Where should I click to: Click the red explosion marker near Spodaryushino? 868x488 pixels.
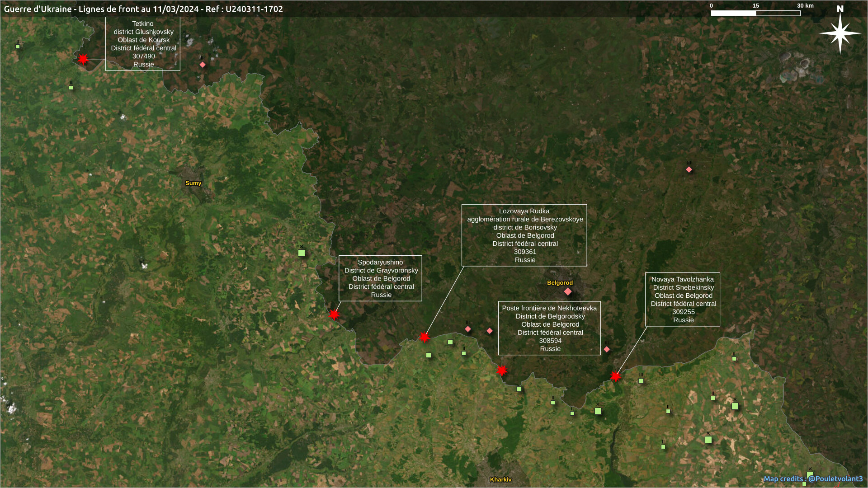click(x=334, y=314)
